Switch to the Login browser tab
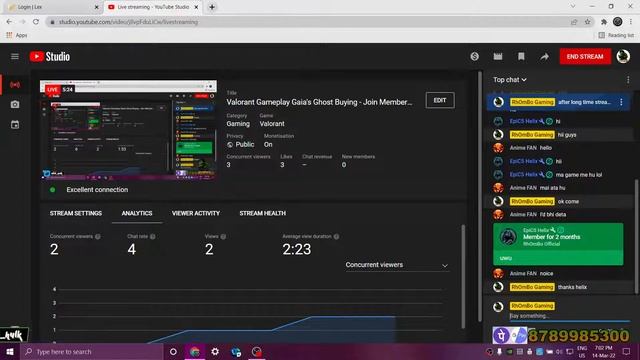The width and height of the screenshot is (640, 360). (x=53, y=7)
